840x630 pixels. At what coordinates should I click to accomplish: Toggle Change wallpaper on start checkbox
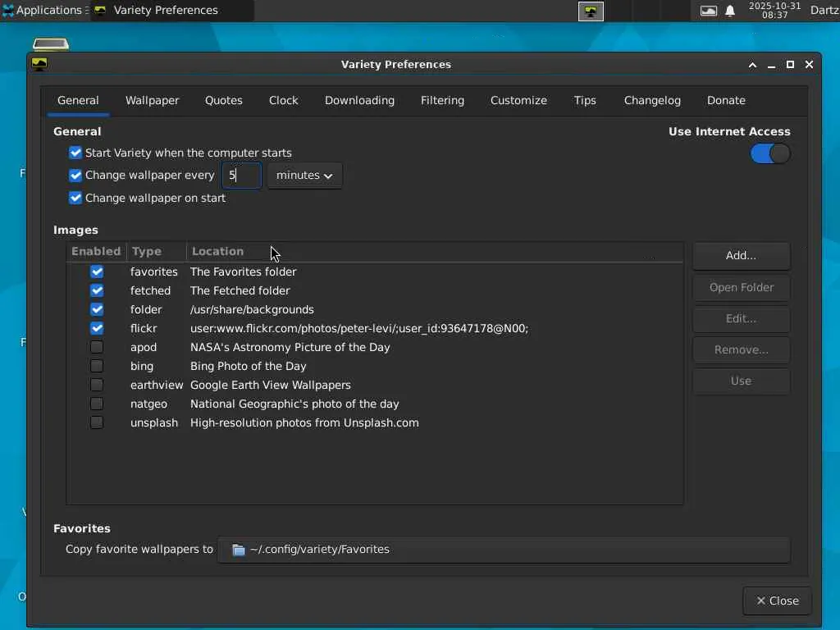tap(75, 199)
